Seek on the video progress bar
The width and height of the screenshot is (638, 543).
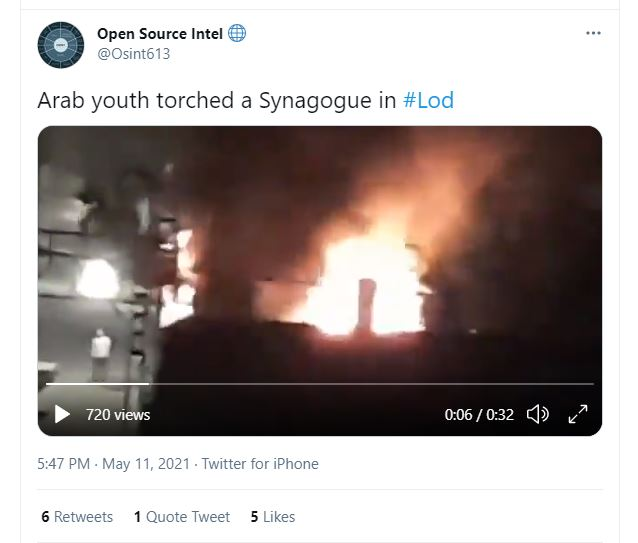(x=320, y=384)
